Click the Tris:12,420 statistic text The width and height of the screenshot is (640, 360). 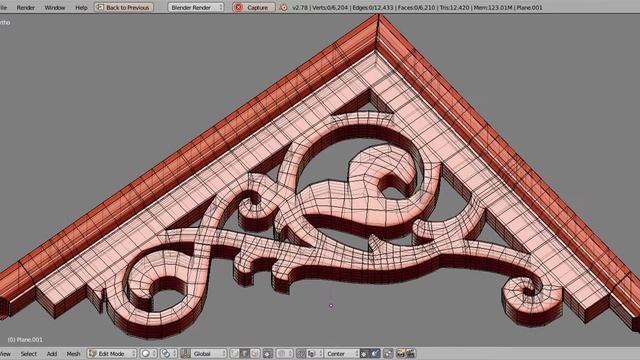454,7
